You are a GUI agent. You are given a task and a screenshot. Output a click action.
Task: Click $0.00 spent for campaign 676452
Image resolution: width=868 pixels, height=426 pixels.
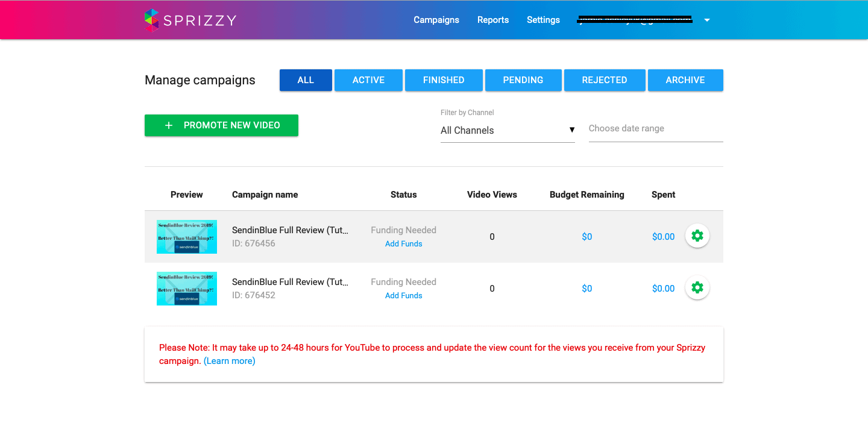pyautogui.click(x=664, y=289)
